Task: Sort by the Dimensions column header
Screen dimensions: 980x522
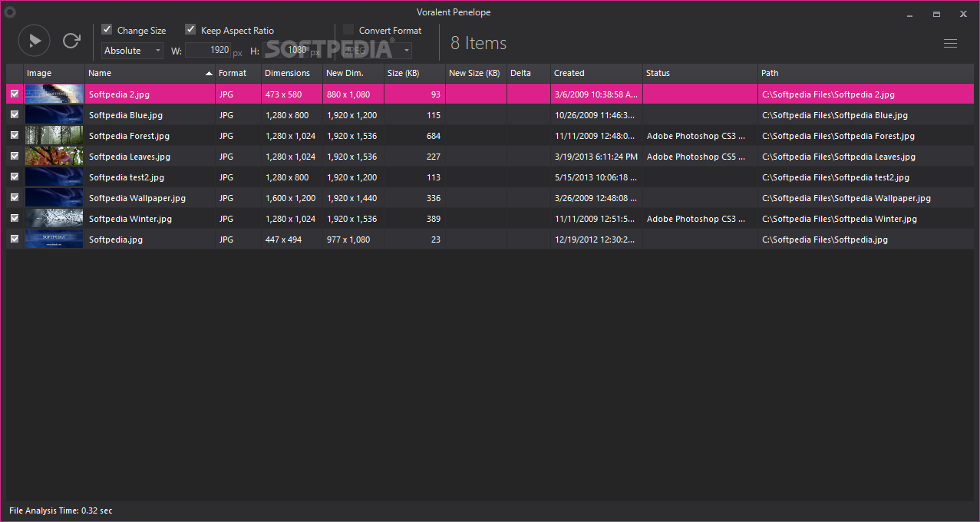Action: [x=292, y=73]
